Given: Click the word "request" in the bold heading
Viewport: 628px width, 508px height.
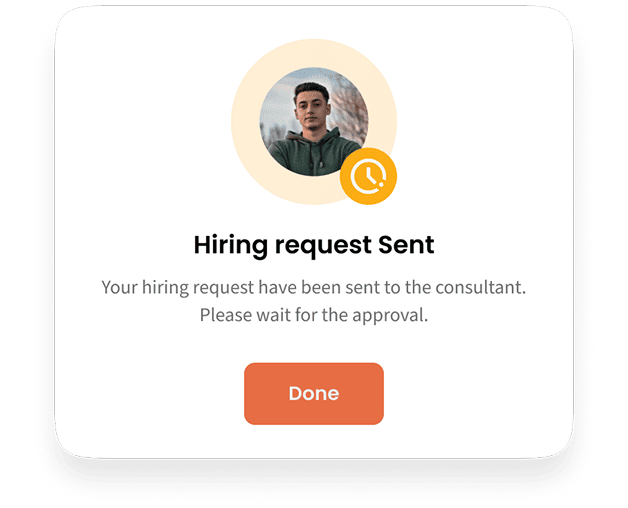Looking at the screenshot, I should click(323, 246).
